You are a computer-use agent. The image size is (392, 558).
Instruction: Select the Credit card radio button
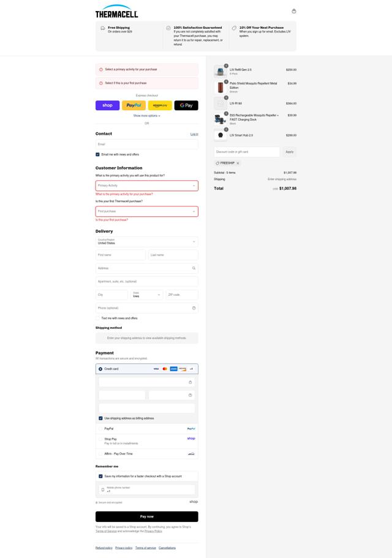pos(100,369)
